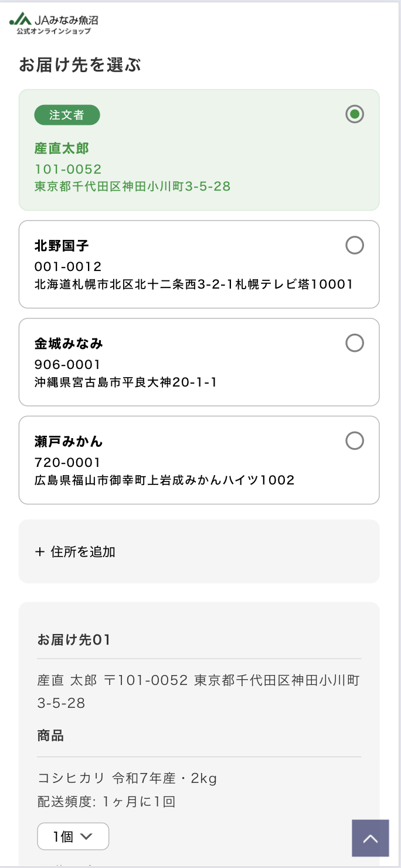This screenshot has width=401, height=868.
Task: Select the 金城みなみ radio button
Action: [x=355, y=343]
